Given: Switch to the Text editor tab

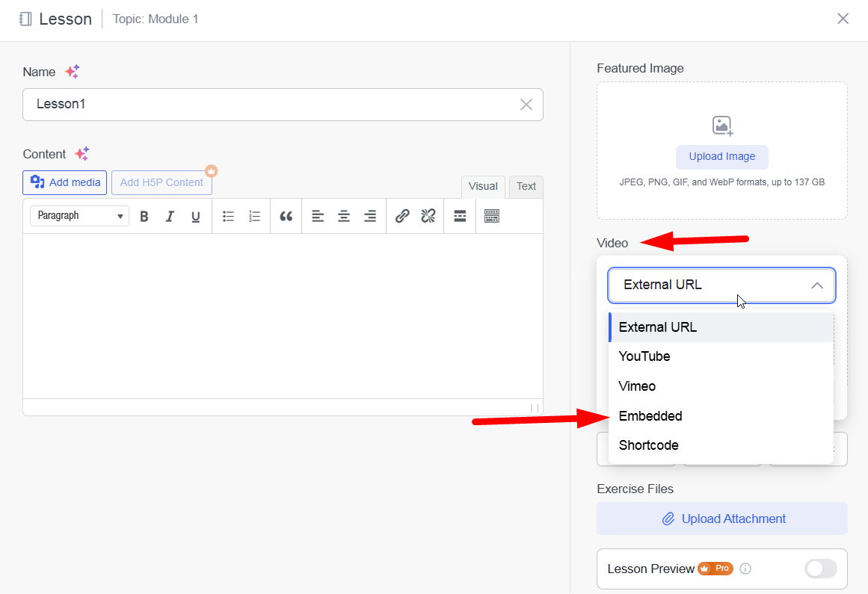Looking at the screenshot, I should 526,187.
